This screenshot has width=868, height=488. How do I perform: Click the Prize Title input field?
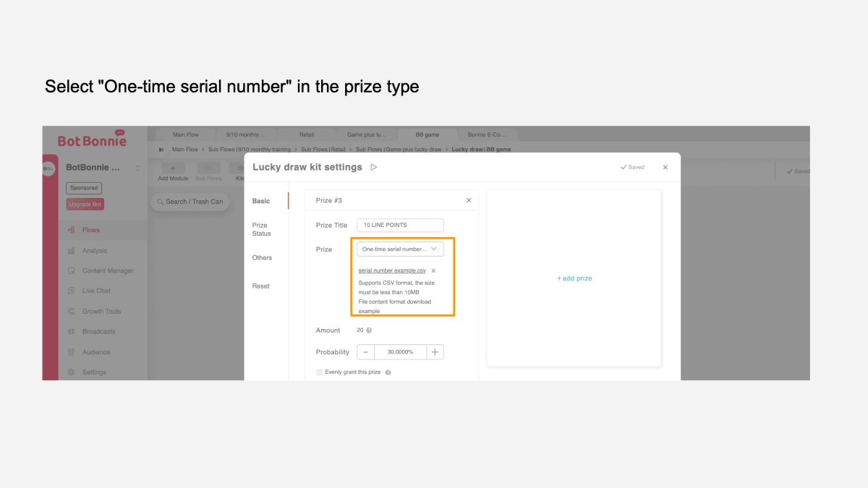pyautogui.click(x=400, y=226)
